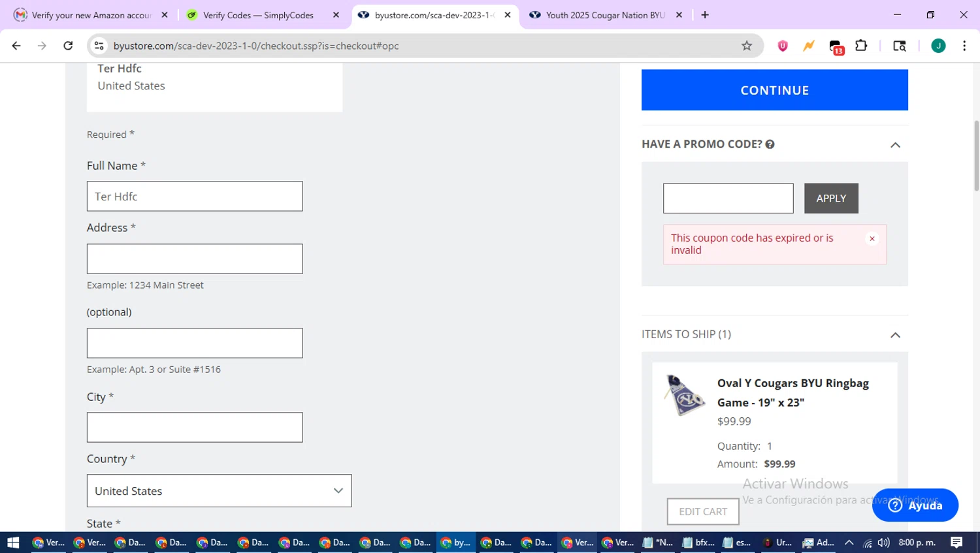Close the Verify your new Amazon account tab
980x553 pixels.
[165, 15]
